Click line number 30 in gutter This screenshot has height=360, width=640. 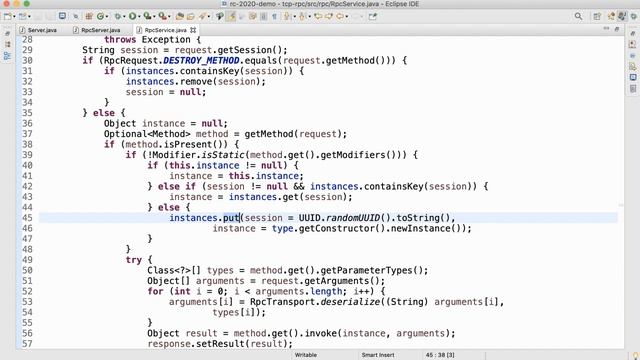click(x=27, y=60)
